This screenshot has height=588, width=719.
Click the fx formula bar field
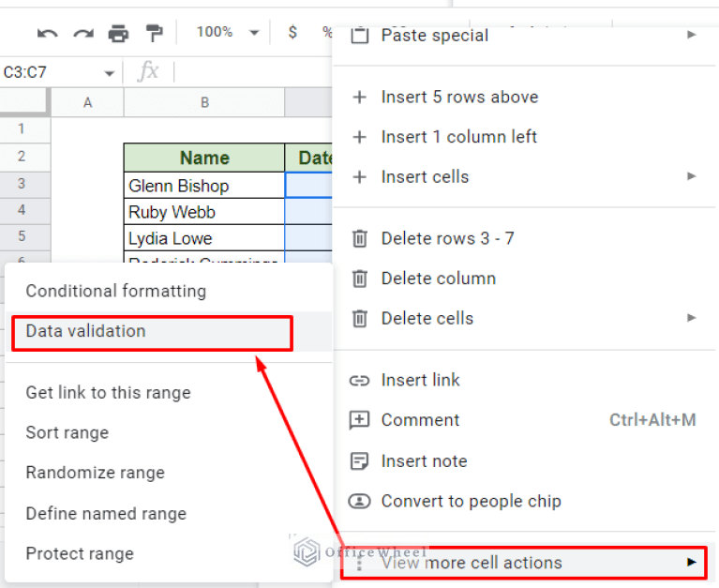pos(252,72)
